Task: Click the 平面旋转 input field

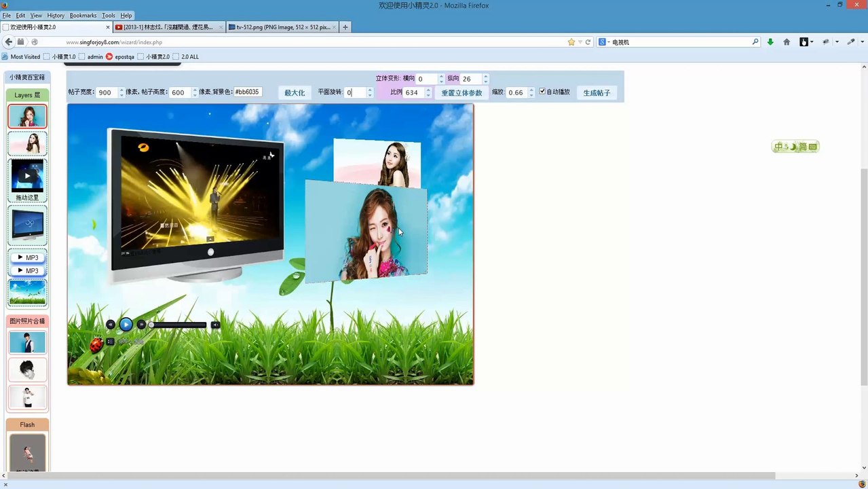Action: click(355, 92)
